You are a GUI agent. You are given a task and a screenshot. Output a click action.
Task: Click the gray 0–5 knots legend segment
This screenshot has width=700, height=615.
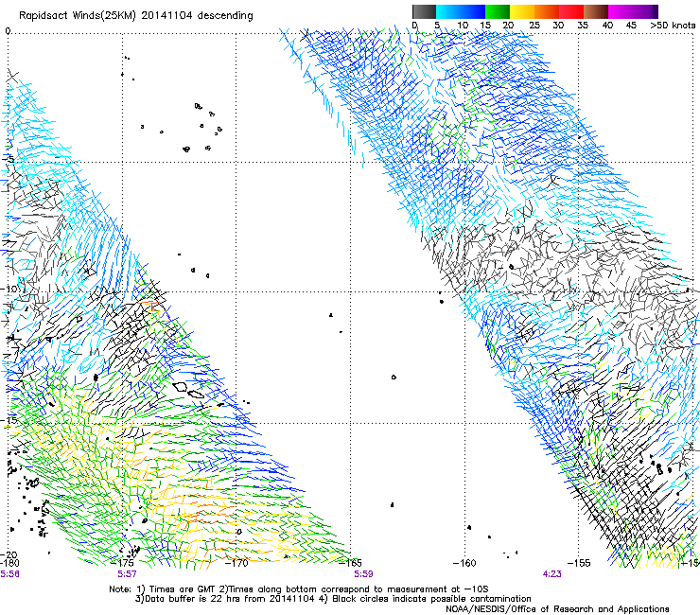pyautogui.click(x=424, y=11)
